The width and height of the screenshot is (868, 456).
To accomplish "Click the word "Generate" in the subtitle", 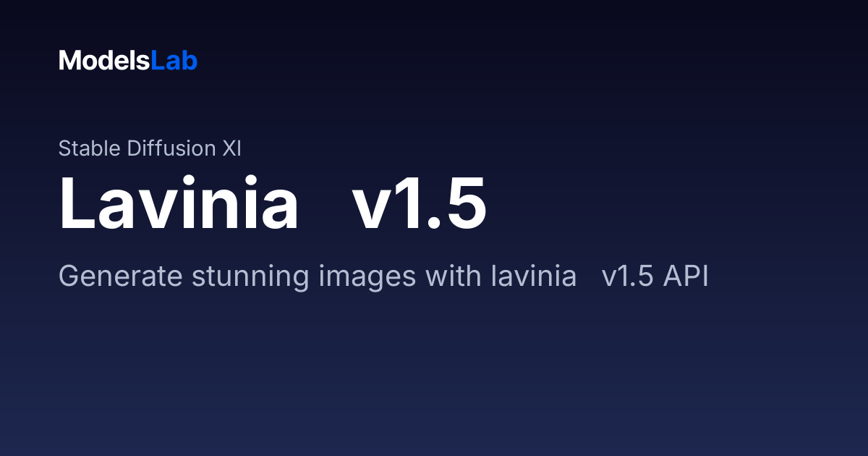I will tap(121, 276).
